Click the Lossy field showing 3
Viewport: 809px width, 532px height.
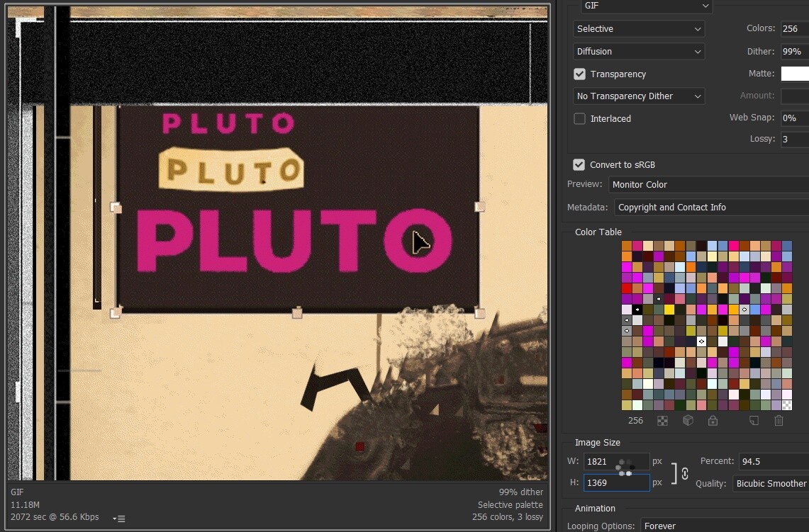click(795, 139)
